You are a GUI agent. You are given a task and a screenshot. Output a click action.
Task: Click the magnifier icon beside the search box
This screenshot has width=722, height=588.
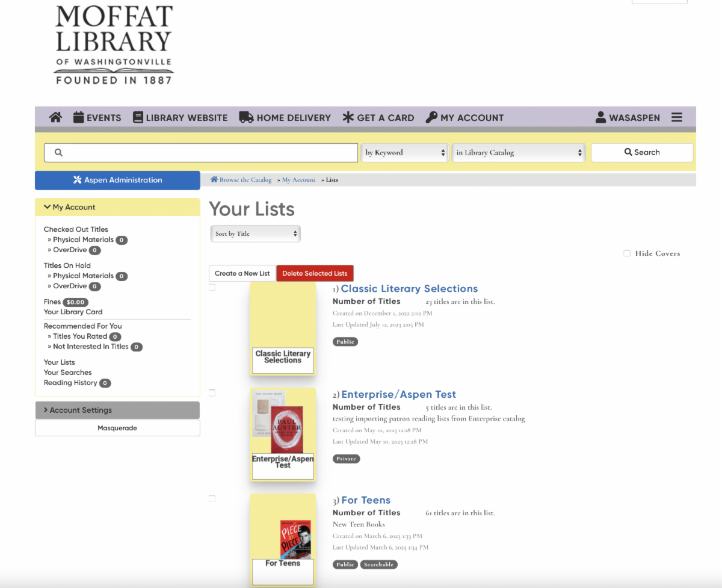click(58, 153)
